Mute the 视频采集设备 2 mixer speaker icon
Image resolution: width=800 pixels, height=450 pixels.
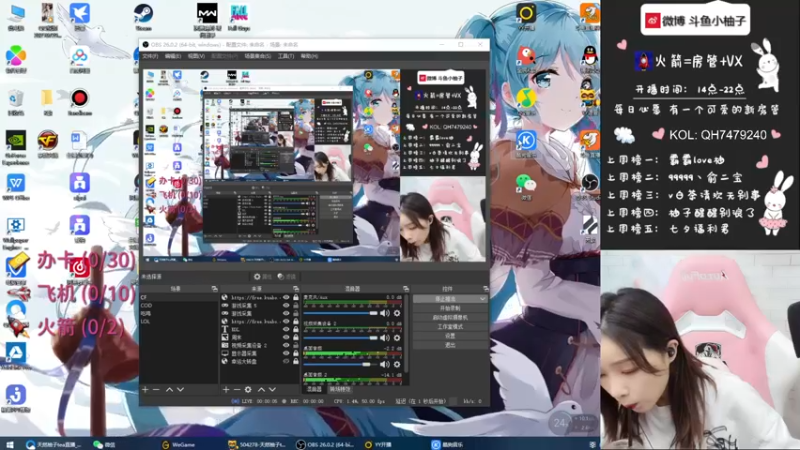pyautogui.click(x=385, y=338)
